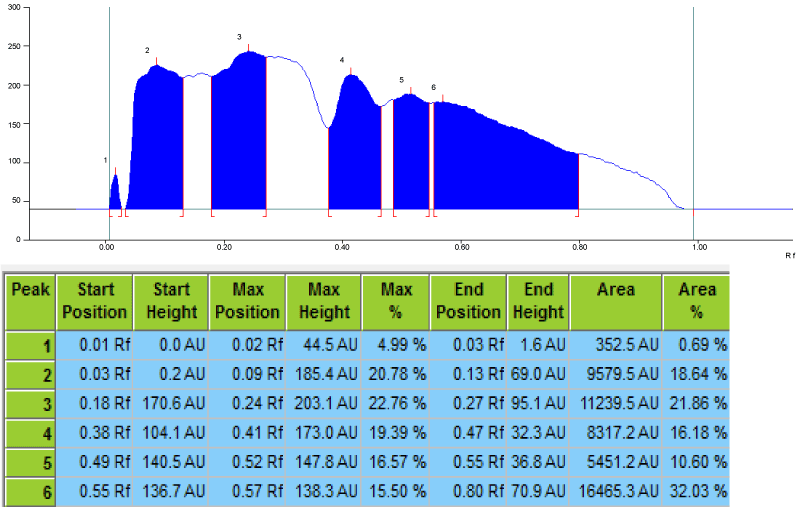Click the 0.24 Rf max position cell
Image resolution: width=800 pixels, height=507 pixels.
pyautogui.click(x=247, y=404)
